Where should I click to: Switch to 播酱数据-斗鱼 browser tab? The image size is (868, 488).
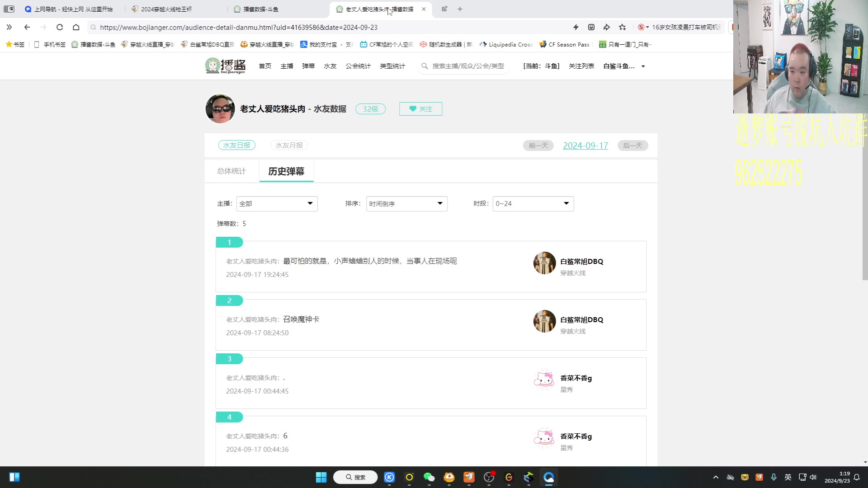pos(261,9)
